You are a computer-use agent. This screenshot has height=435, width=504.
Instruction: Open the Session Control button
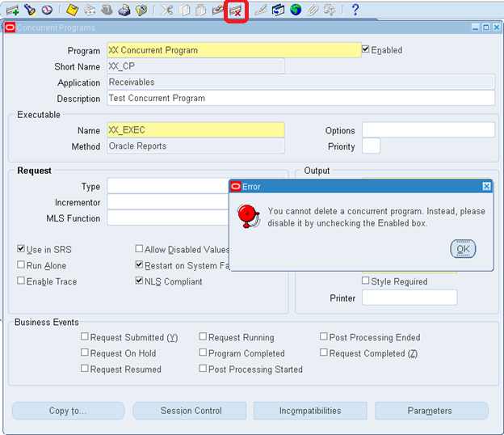[x=190, y=411]
